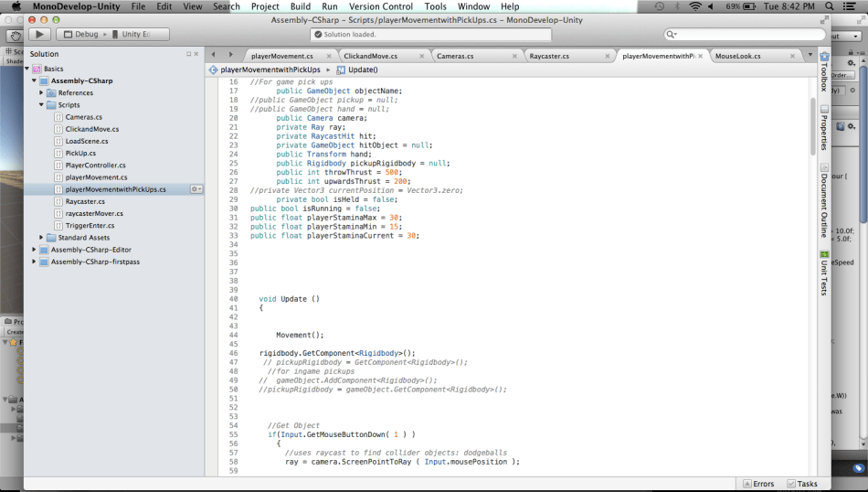Expand the Standard Assets folder
868x492 pixels.
point(41,237)
